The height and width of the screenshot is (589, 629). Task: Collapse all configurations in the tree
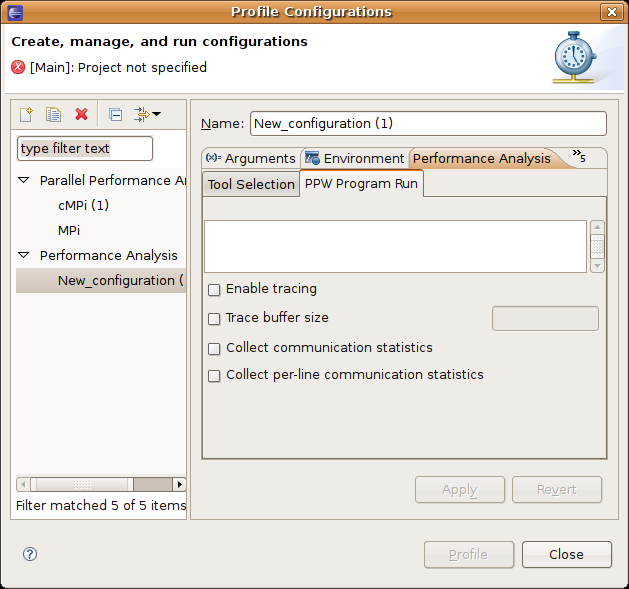coord(116,115)
